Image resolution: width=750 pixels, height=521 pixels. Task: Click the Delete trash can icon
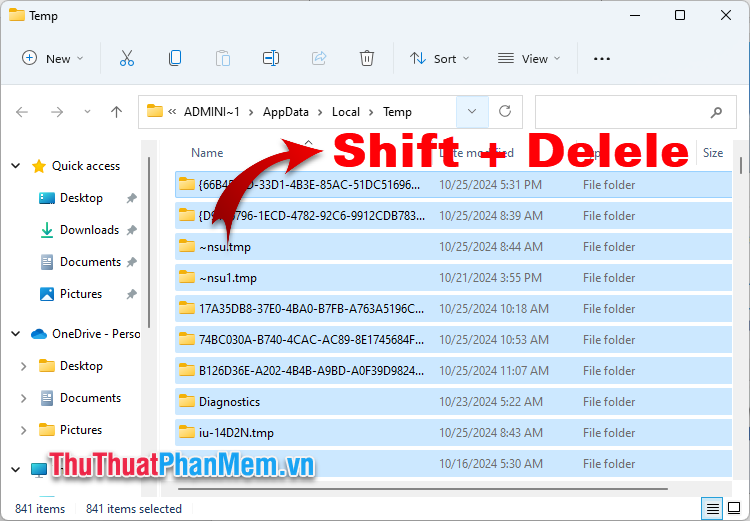point(367,58)
